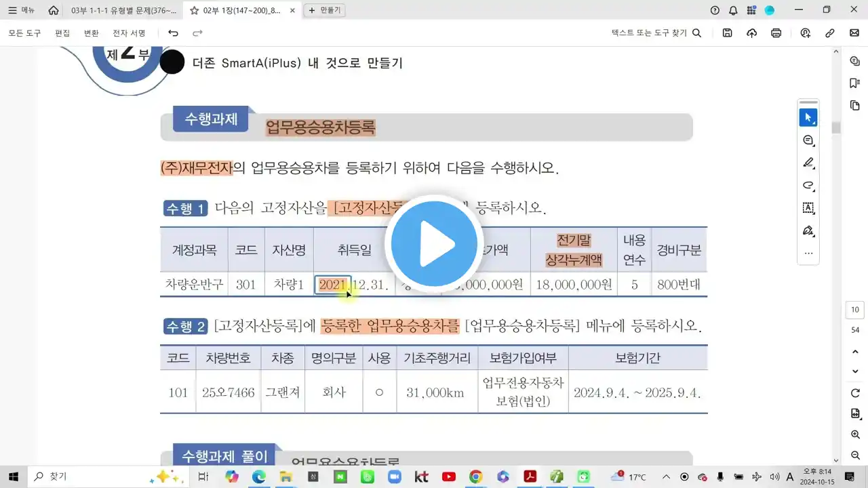Click the page number 10 box
This screenshot has width=868, height=488.
(x=854, y=310)
